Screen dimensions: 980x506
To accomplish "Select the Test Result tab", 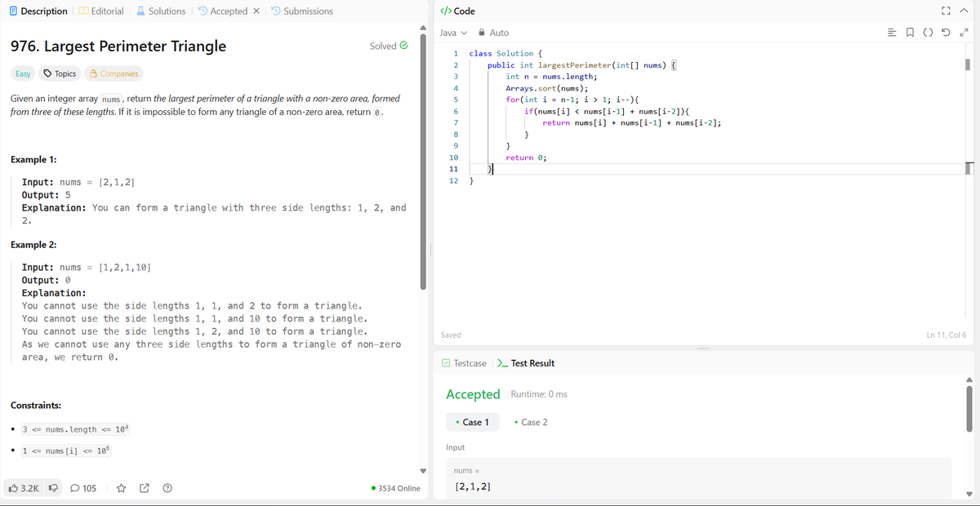I will pos(527,363).
